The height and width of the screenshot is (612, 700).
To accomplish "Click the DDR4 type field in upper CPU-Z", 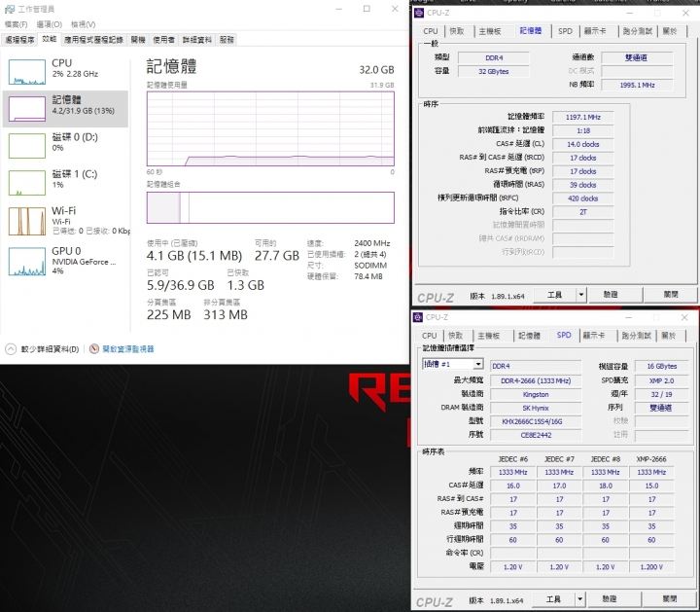I will coord(494,58).
